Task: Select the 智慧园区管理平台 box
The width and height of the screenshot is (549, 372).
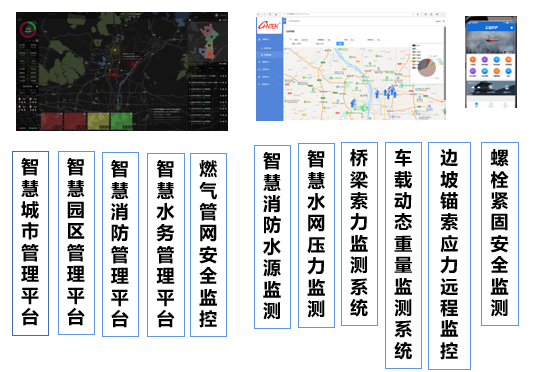Action: 76,243
